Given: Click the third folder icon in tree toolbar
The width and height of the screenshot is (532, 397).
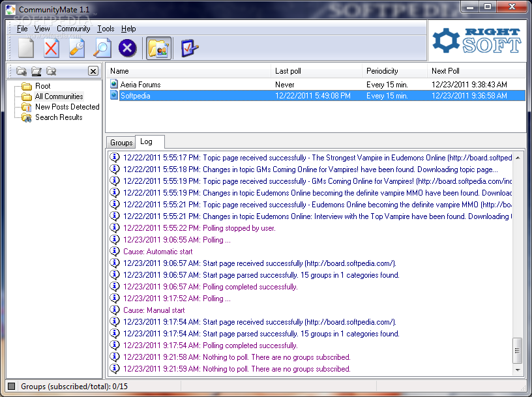Looking at the screenshot, I should pyautogui.click(x=52, y=71).
